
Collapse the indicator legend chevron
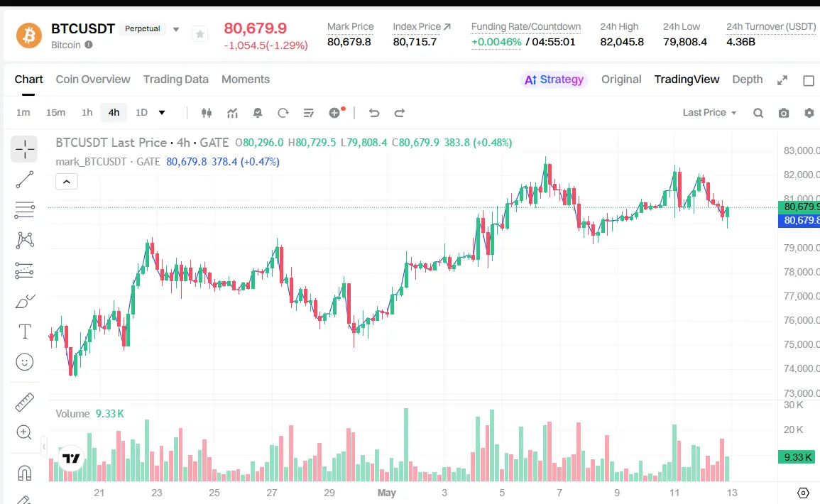(x=67, y=182)
